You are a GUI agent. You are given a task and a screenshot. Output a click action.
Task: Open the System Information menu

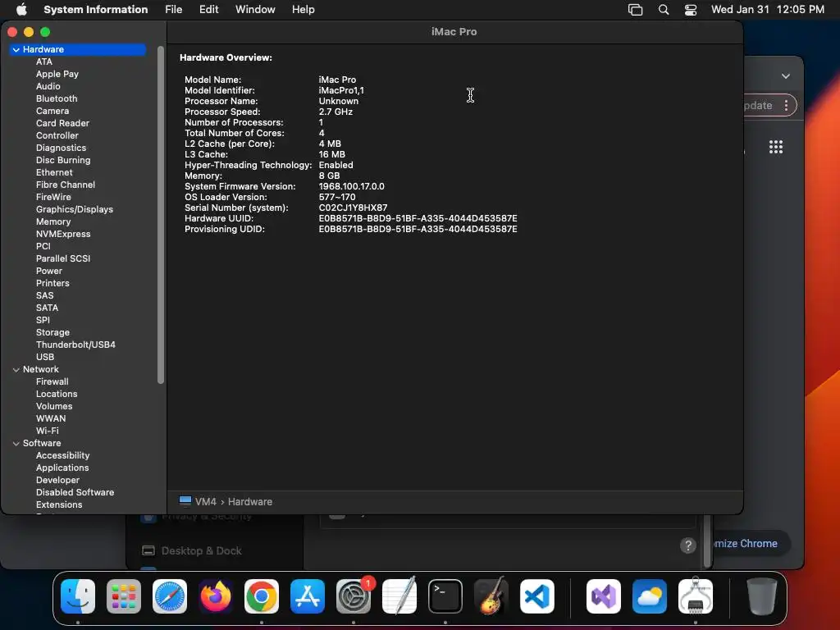95,10
